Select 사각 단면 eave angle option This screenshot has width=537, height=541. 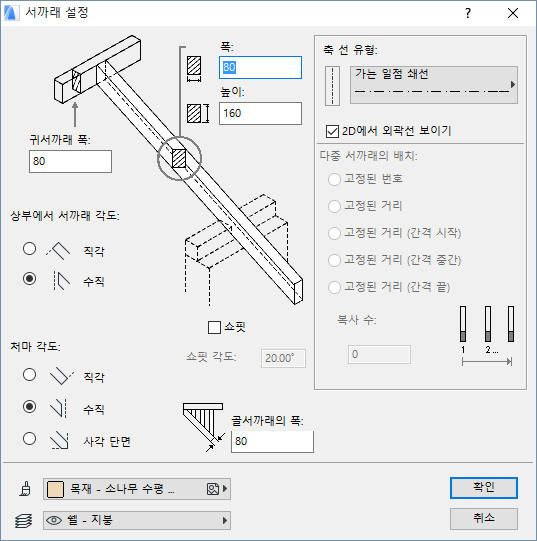point(30,439)
